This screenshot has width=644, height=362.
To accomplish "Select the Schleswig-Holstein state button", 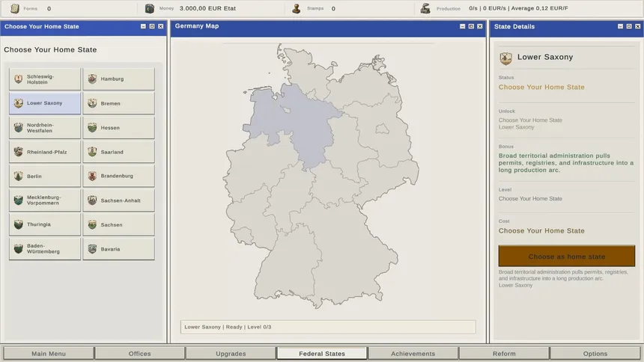I will point(45,79).
